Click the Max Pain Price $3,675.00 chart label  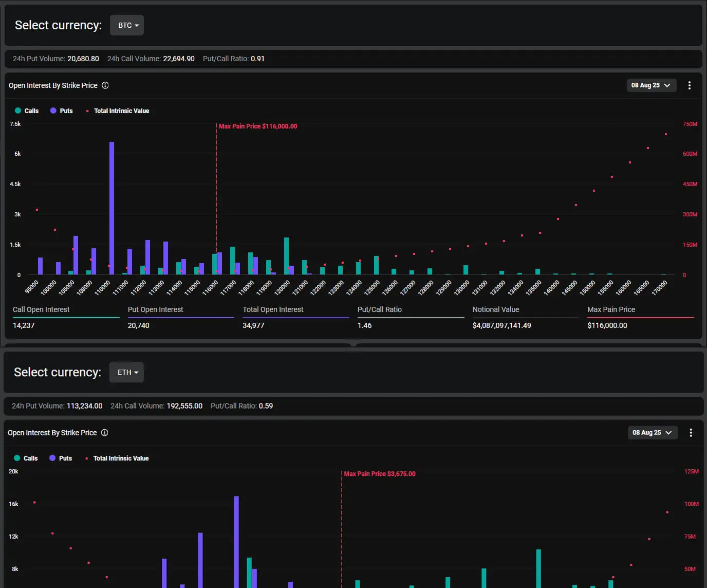(380, 474)
